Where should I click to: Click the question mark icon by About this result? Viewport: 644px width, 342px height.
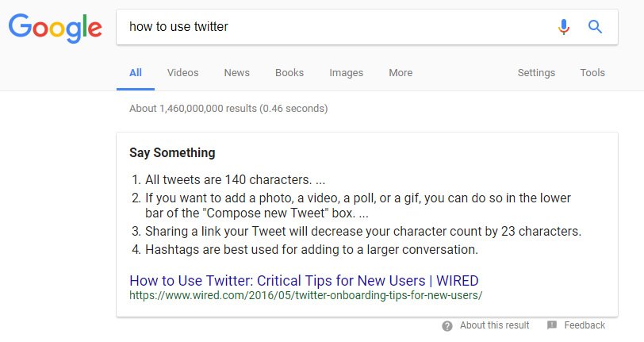[x=447, y=326]
